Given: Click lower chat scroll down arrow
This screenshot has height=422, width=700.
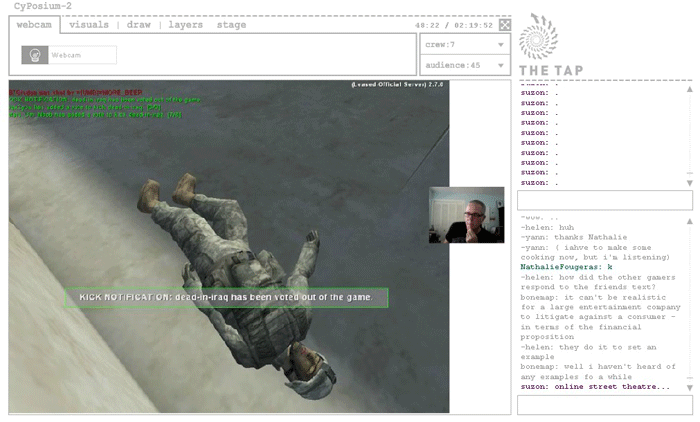Looking at the screenshot, I should [690, 388].
